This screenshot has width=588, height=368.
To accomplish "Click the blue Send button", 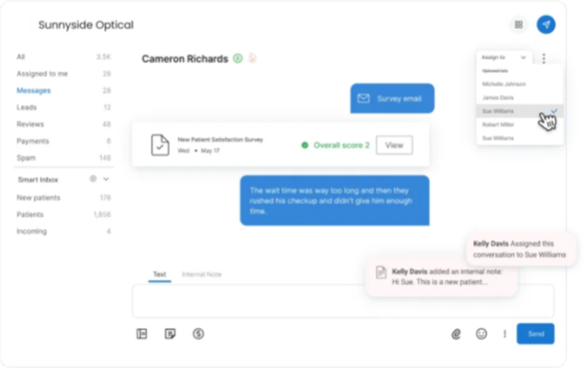I will pyautogui.click(x=536, y=334).
